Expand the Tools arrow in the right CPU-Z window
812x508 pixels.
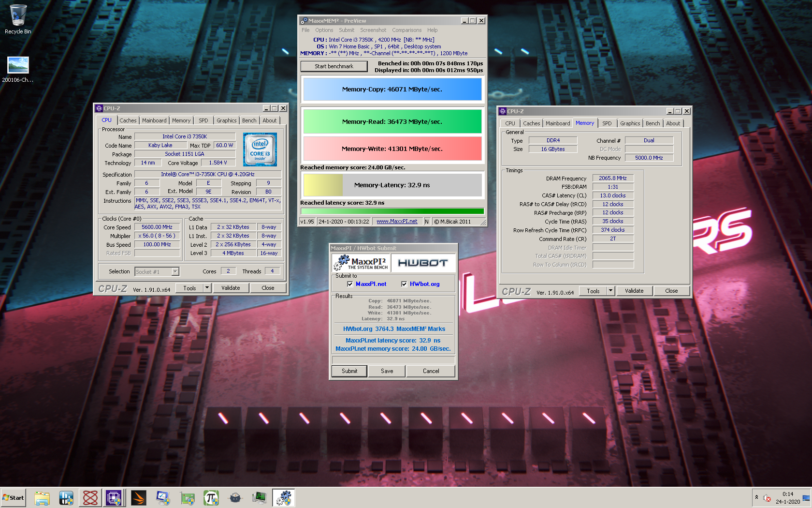coord(610,291)
